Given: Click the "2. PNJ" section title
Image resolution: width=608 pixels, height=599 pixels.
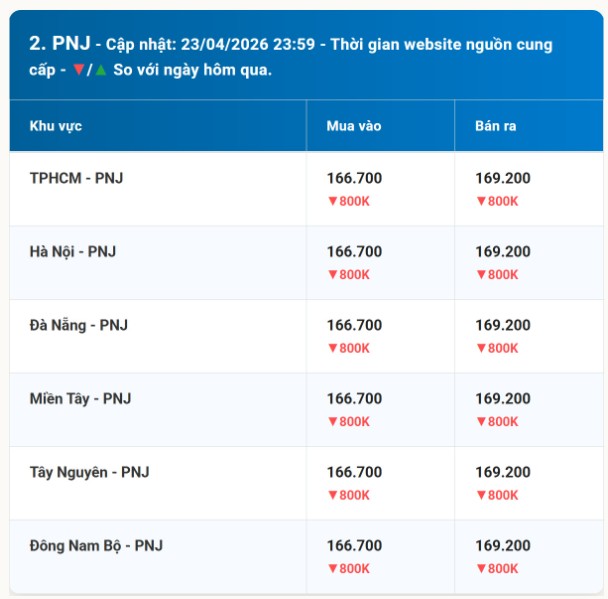Looking at the screenshot, I should (x=59, y=43).
